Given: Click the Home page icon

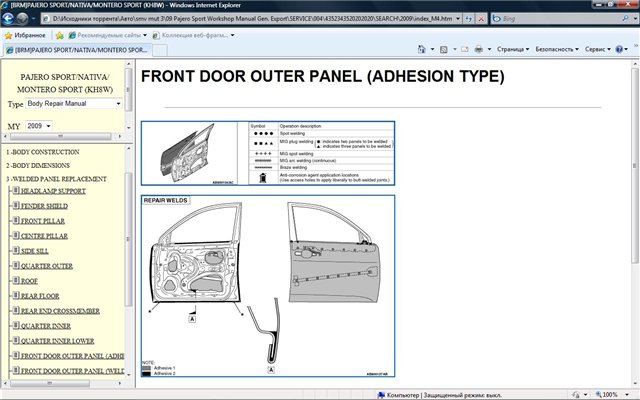Looking at the screenshot, I should pos(421,49).
